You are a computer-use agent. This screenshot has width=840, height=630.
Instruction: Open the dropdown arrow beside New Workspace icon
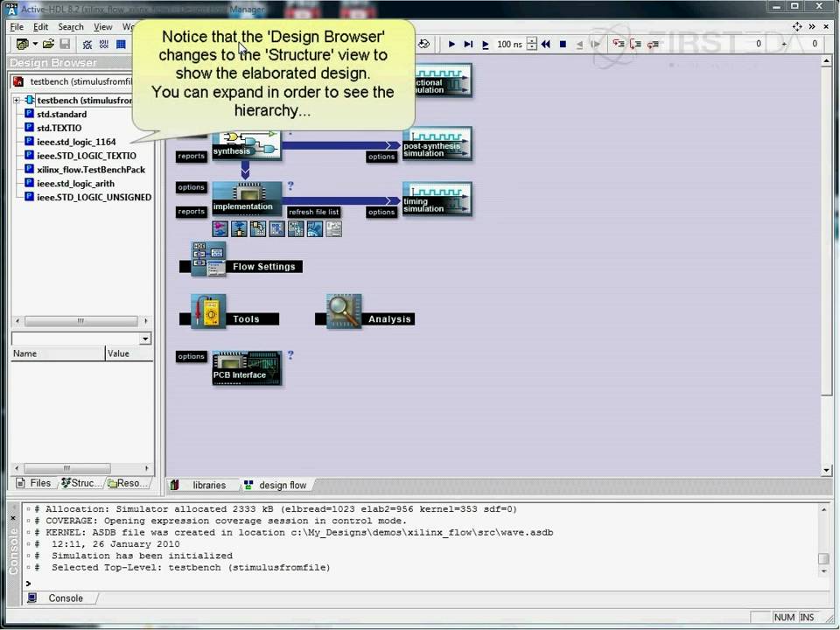(x=35, y=44)
